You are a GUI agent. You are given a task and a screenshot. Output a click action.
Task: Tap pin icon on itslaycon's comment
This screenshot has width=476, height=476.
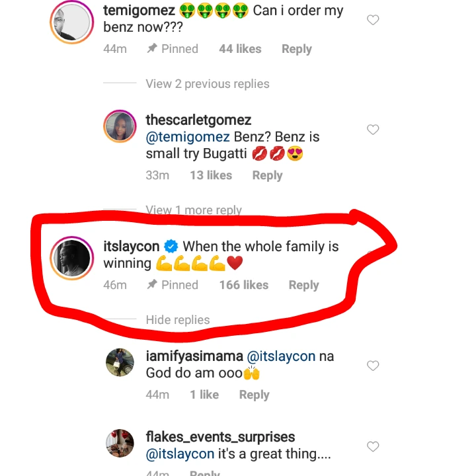152,285
